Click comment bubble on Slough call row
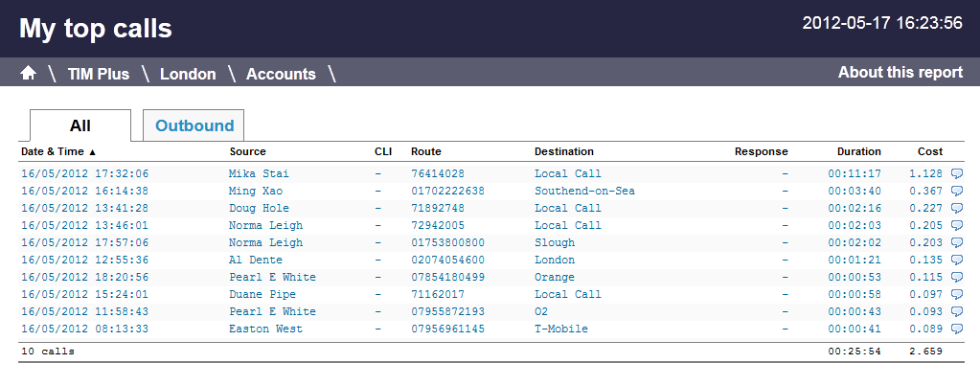This screenshot has height=386, width=980. click(956, 242)
